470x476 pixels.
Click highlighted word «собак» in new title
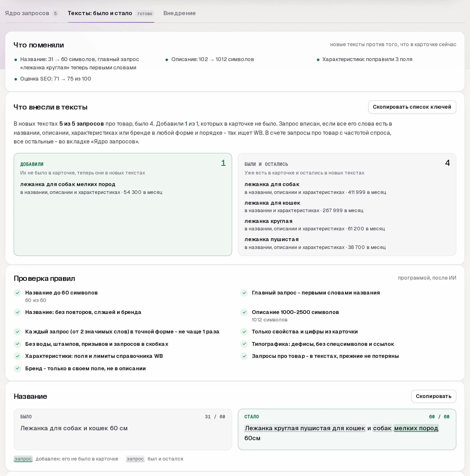pos(382,428)
